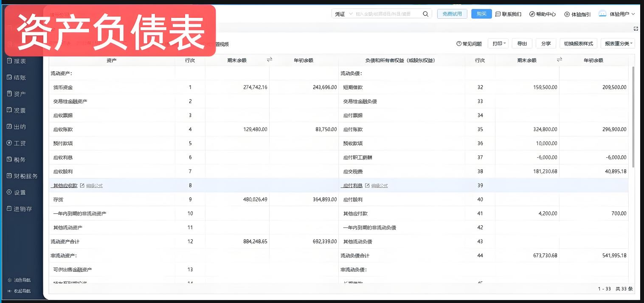Open 税务 in the sidebar
This screenshot has width=644, height=303.
point(17,160)
